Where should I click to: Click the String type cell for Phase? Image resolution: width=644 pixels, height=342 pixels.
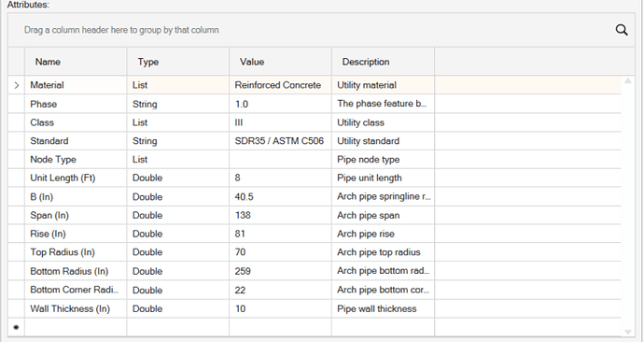178,104
